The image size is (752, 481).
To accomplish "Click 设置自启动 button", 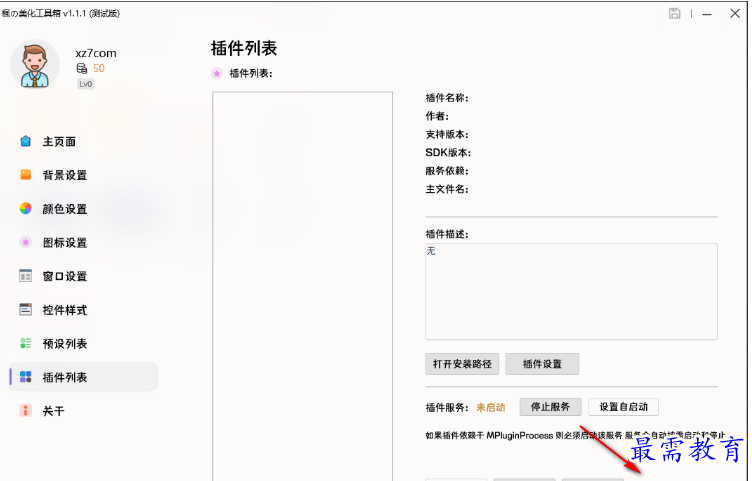I will coord(623,407).
